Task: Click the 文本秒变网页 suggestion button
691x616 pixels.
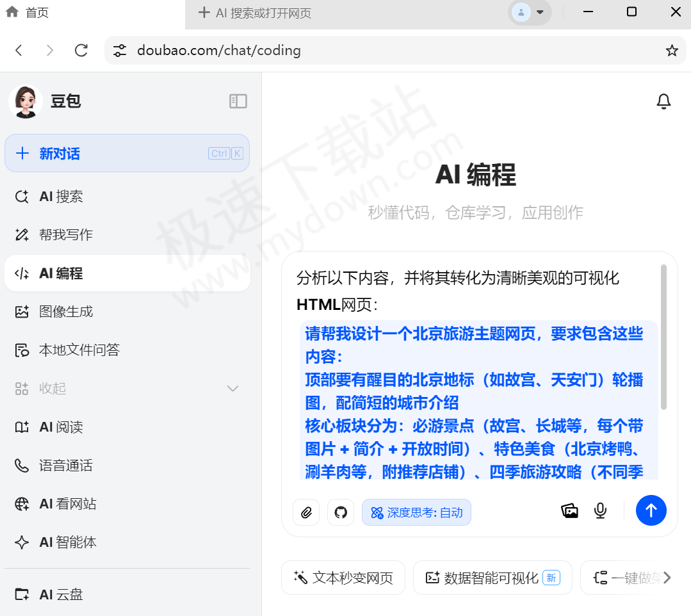Action: (x=343, y=577)
